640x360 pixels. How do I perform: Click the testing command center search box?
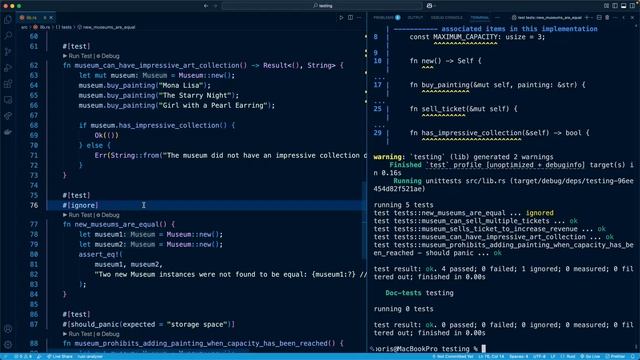click(x=322, y=6)
